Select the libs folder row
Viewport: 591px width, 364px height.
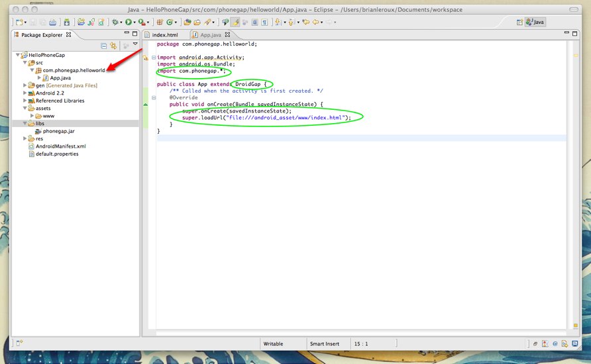tap(76, 124)
